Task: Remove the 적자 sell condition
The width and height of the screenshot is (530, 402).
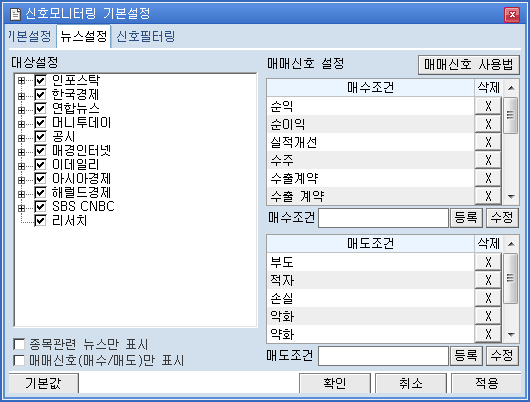Action: [x=488, y=280]
